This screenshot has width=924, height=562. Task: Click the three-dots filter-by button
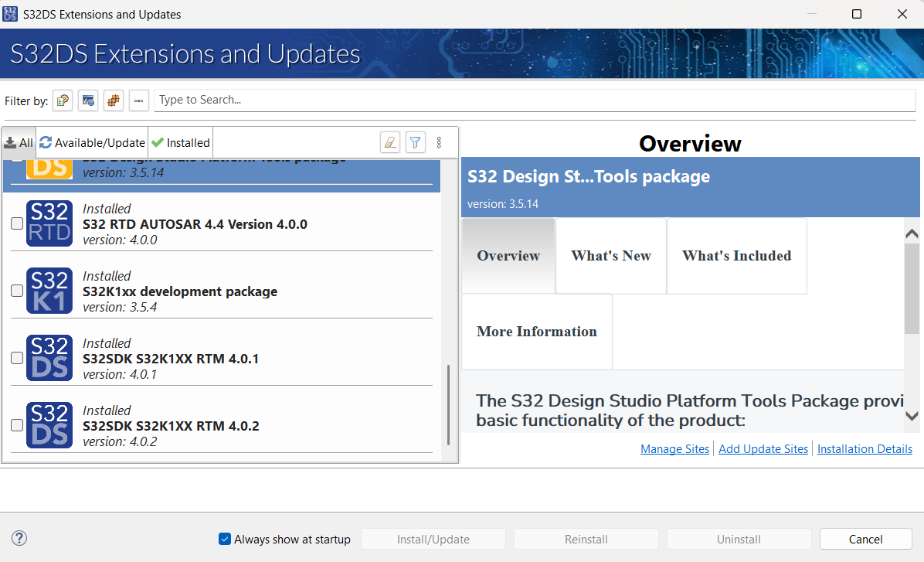[139, 100]
